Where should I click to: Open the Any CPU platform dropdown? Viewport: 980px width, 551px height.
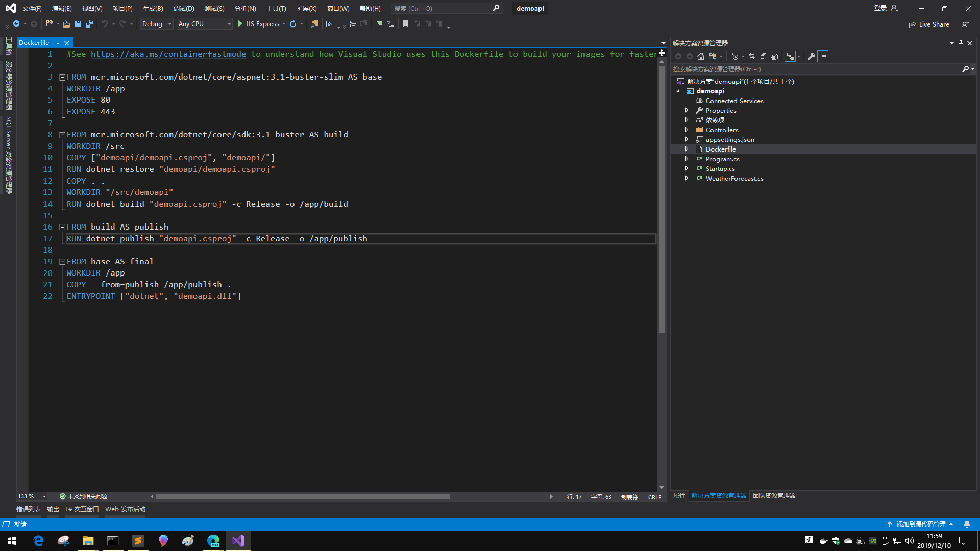[x=204, y=24]
